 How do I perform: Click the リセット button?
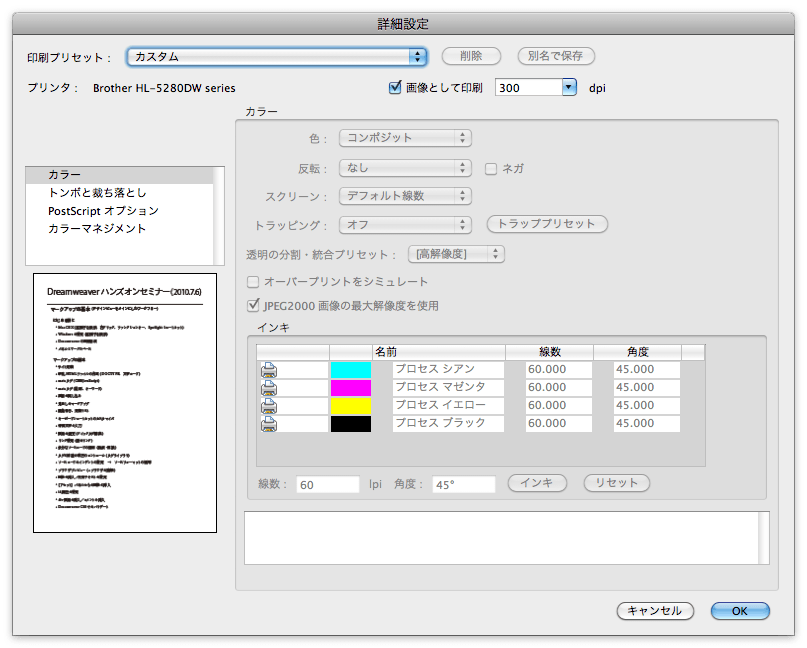[617, 483]
